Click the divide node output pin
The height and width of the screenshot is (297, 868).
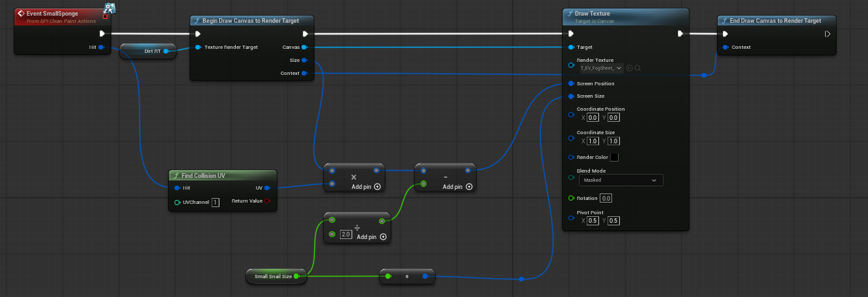[381, 221]
